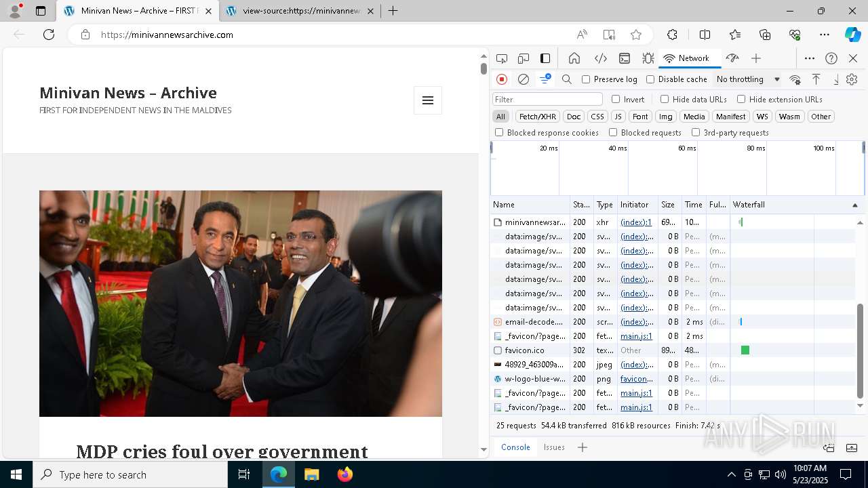
Task: Import HAR file with upload arrow
Action: [816, 79]
